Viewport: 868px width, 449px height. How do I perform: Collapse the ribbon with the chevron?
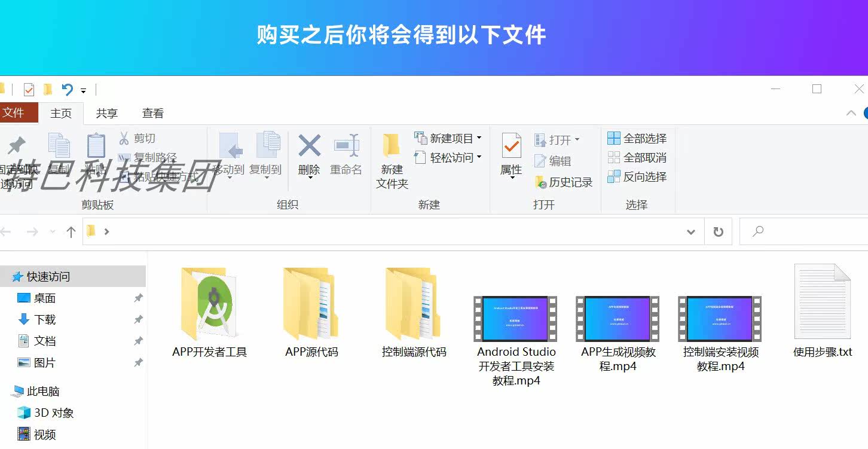click(851, 113)
